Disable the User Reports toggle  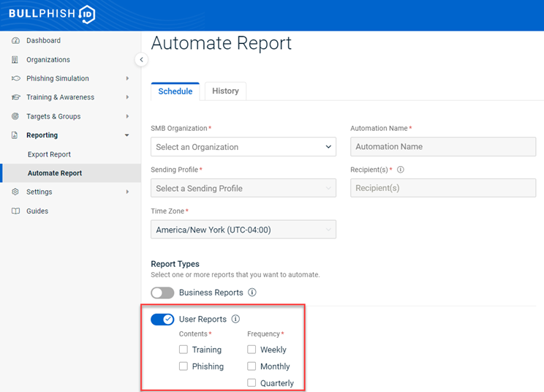pos(162,320)
